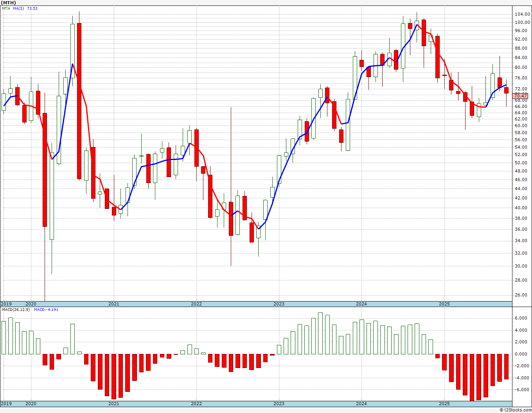The height and width of the screenshot is (413, 532).
Task: Click the 26.00 price axis label
Action: [x=522, y=295]
